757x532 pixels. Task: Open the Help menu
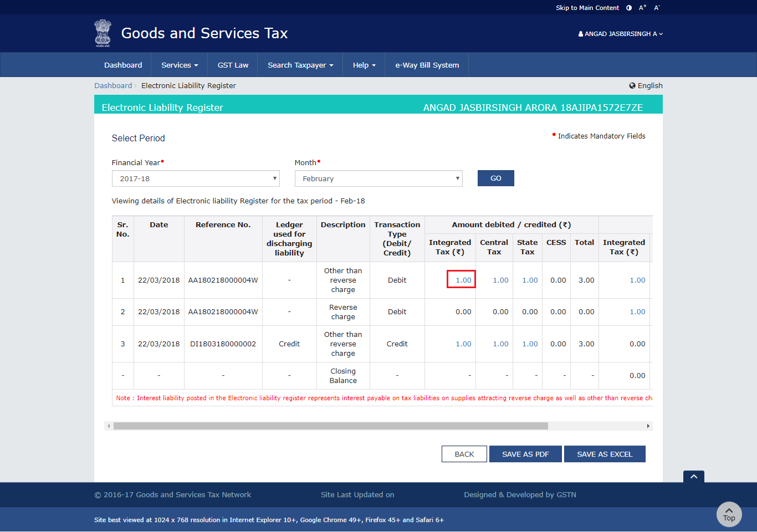point(364,65)
